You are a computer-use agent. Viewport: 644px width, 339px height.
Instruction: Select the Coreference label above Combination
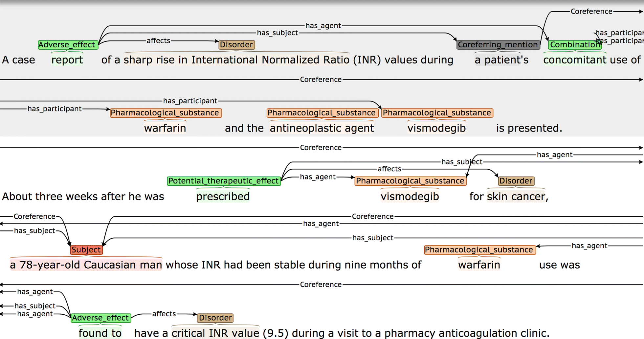click(x=591, y=12)
